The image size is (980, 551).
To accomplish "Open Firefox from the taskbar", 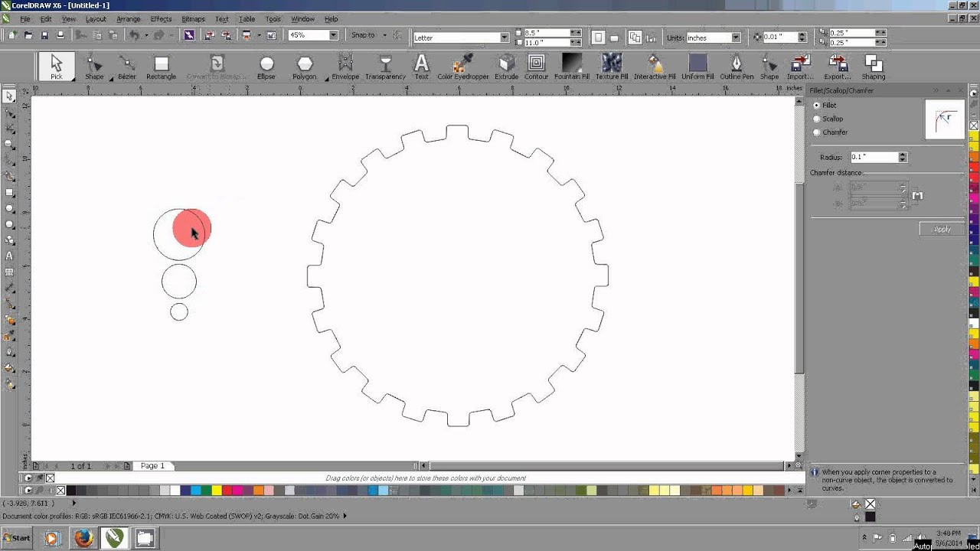I will tap(83, 538).
